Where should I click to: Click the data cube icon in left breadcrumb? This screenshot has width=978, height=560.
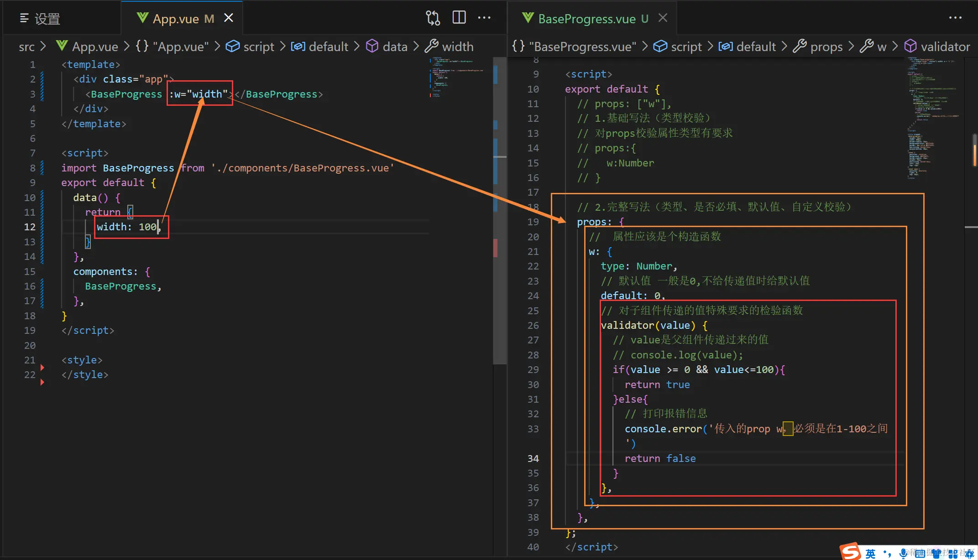click(x=372, y=46)
